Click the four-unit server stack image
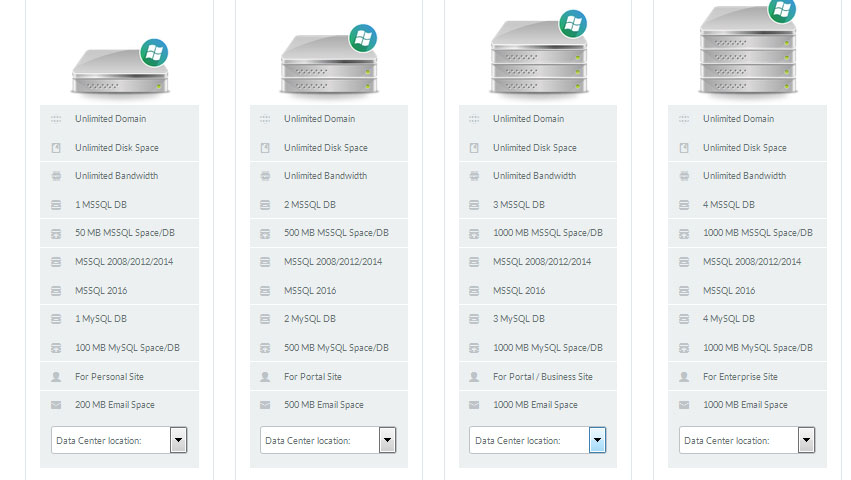This screenshot has height=480, width=851. click(x=748, y=48)
